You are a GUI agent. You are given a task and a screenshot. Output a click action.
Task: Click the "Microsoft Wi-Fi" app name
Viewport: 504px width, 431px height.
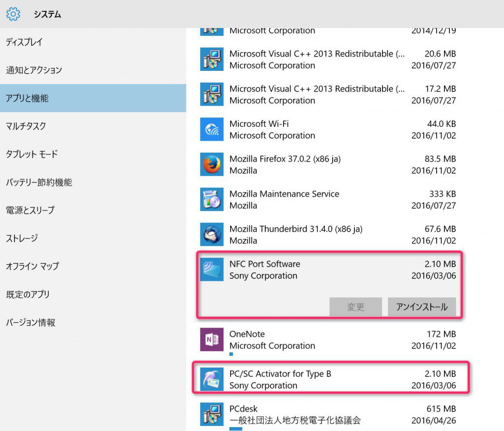pos(259,123)
